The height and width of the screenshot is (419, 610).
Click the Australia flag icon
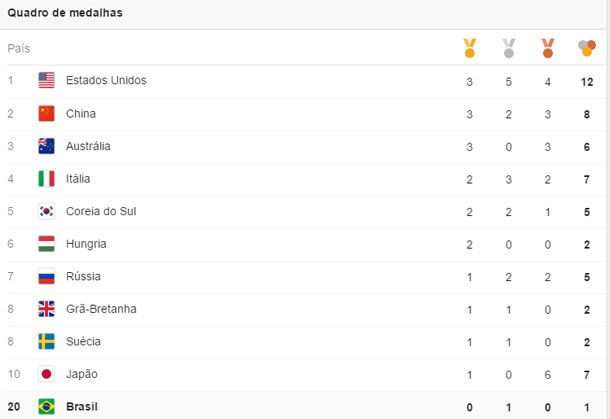[46, 146]
